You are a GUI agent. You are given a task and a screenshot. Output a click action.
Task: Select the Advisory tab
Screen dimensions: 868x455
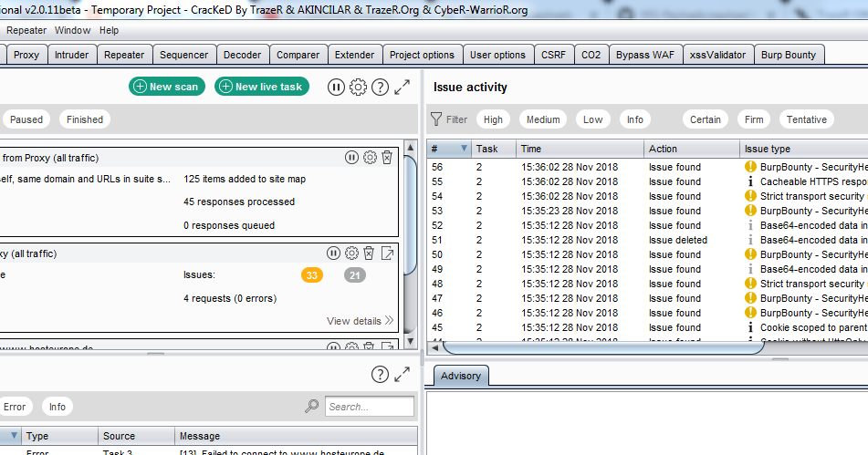461,376
